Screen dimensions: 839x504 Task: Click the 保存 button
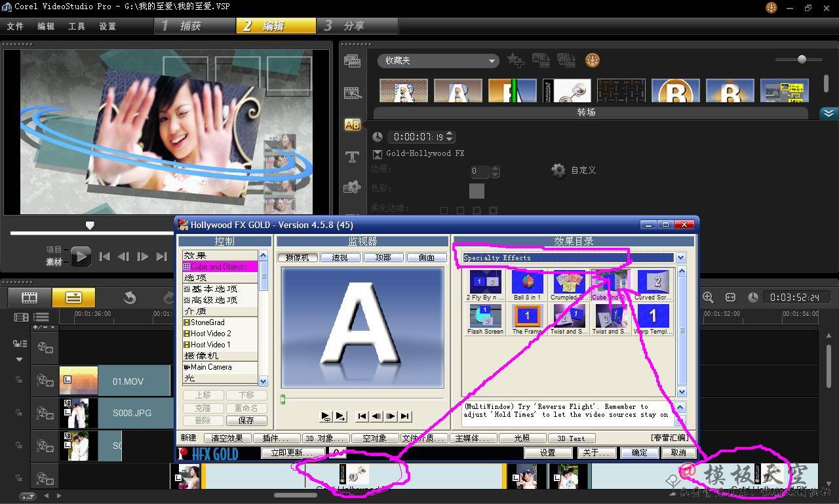246,420
